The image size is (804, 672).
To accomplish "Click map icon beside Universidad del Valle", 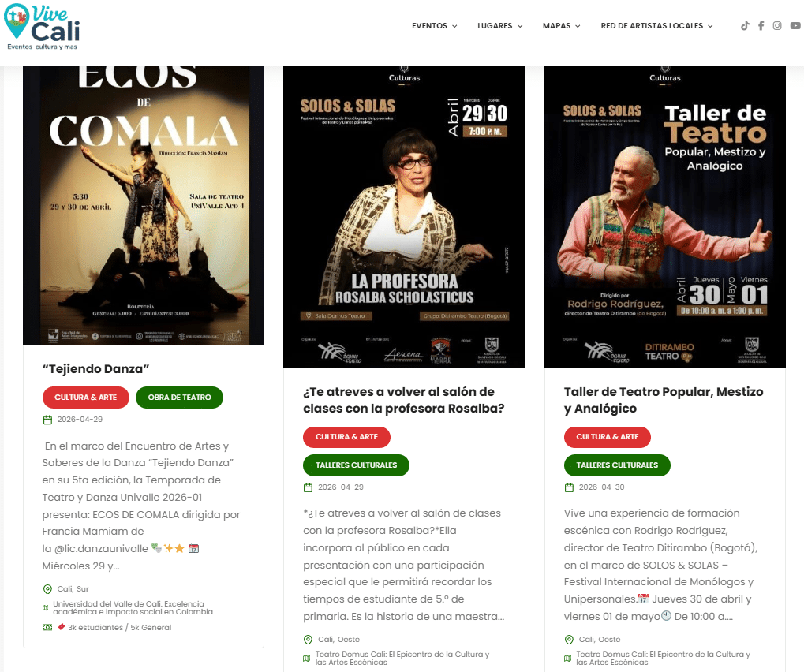I will pyautogui.click(x=46, y=608).
